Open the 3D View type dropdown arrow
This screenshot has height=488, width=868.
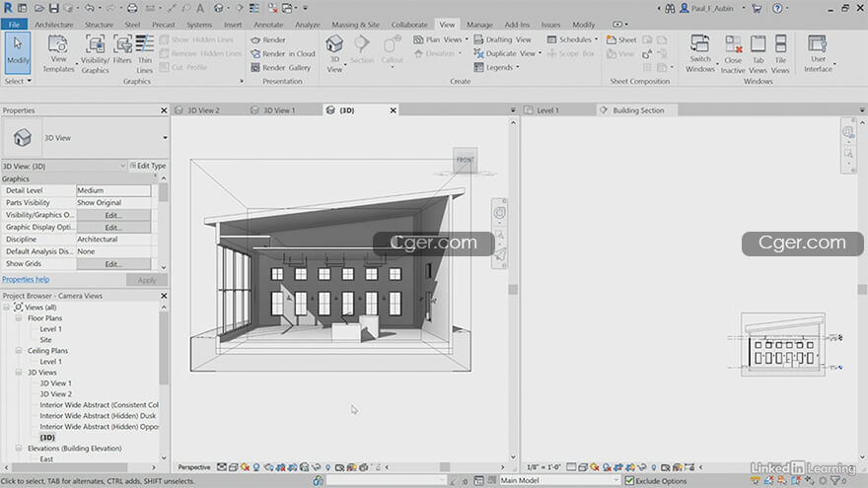click(x=165, y=138)
